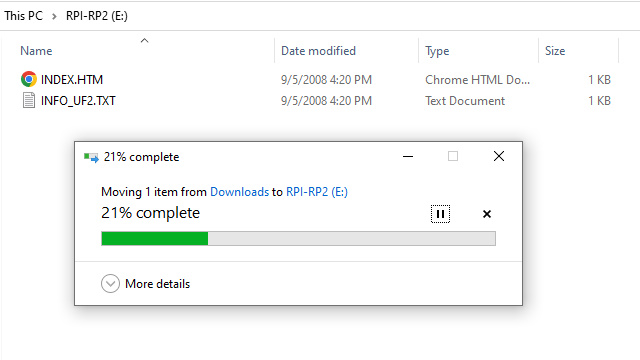640x360 pixels.
Task: Sort files by Date modified column
Action: coord(318,51)
